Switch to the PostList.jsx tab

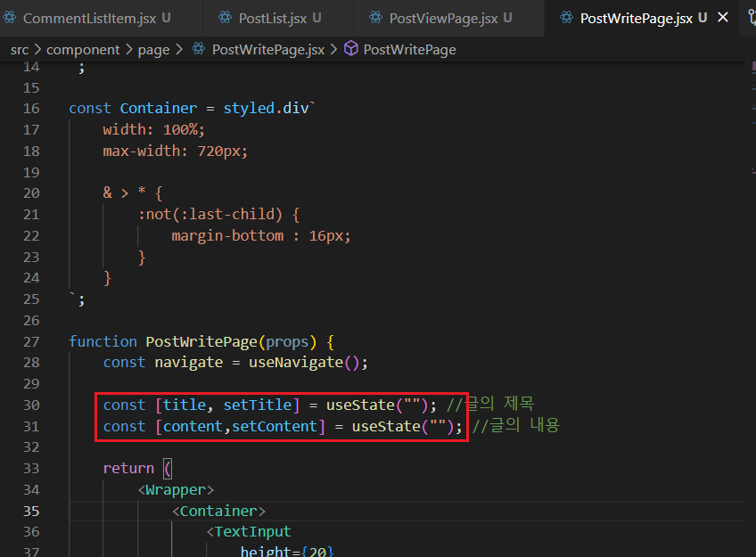278,19
